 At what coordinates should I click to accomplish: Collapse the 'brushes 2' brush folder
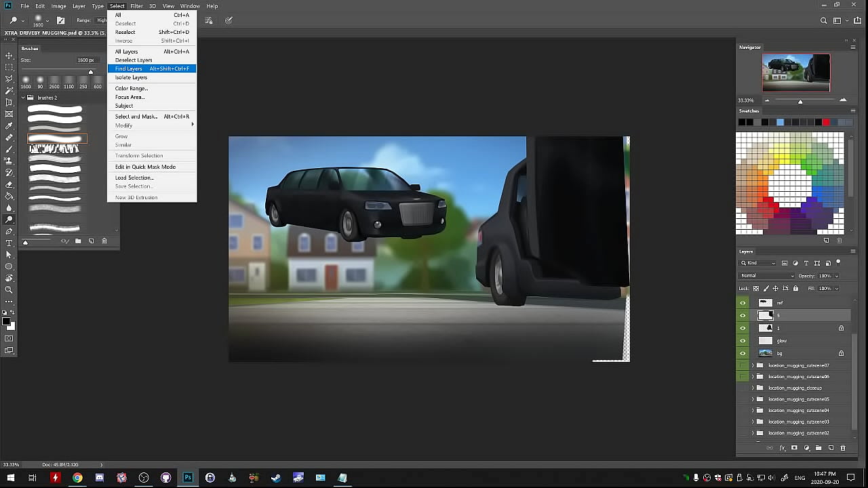pyautogui.click(x=23, y=98)
